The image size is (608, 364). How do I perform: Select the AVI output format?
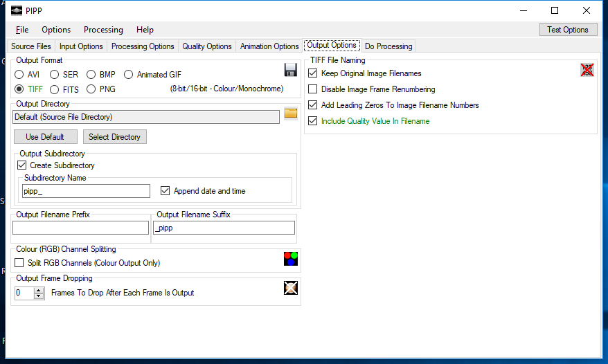click(19, 75)
